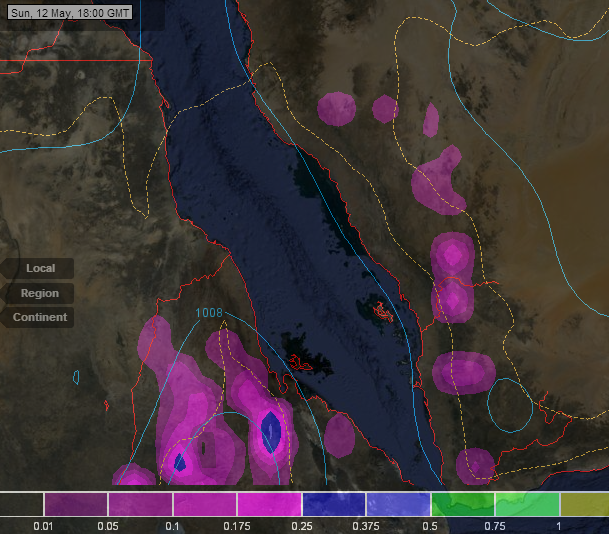Click the 0.5 legend value
The width and height of the screenshot is (609, 534).
pyautogui.click(x=430, y=527)
